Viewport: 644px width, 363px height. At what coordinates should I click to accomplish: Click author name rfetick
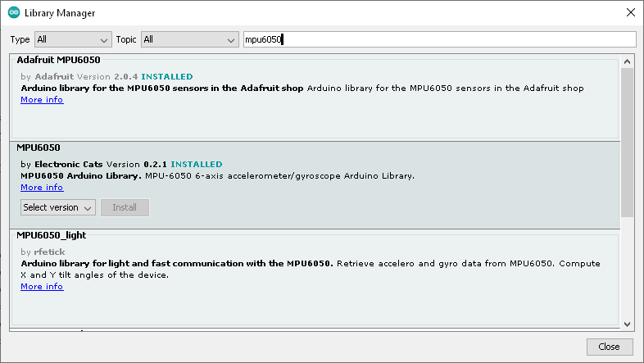(49, 252)
